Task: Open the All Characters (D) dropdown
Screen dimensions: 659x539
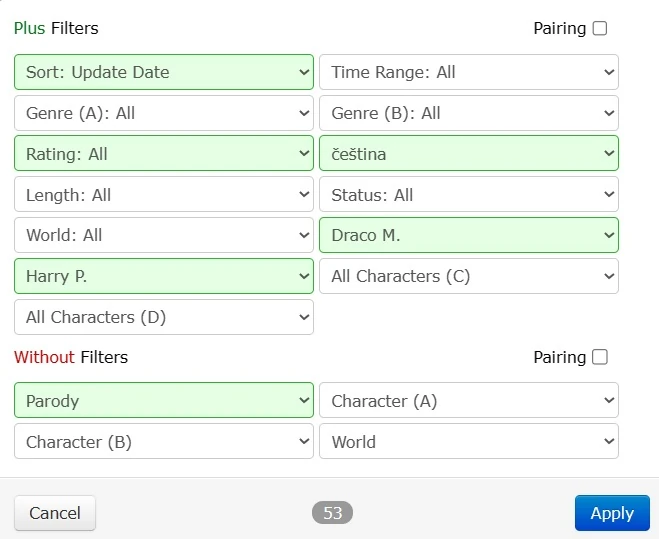Action: tap(164, 317)
